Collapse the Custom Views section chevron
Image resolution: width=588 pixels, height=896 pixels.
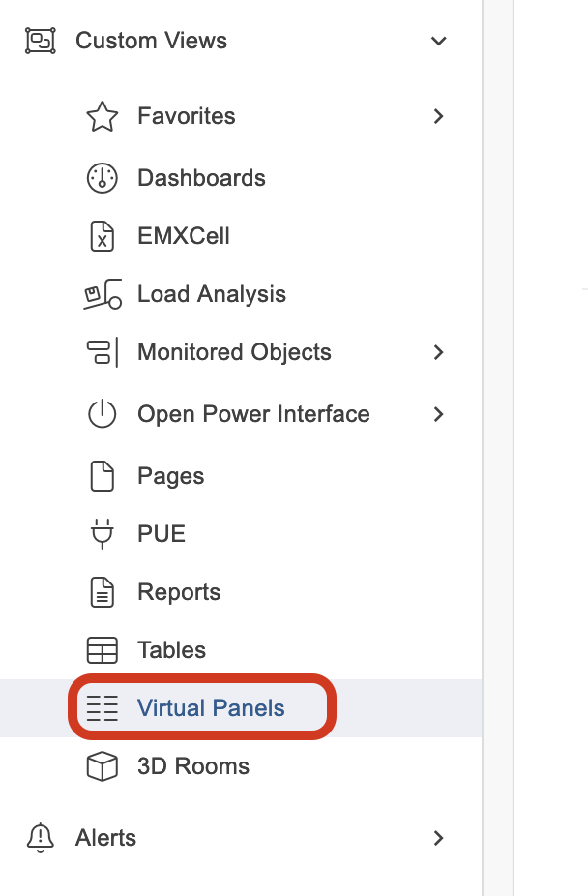(438, 41)
